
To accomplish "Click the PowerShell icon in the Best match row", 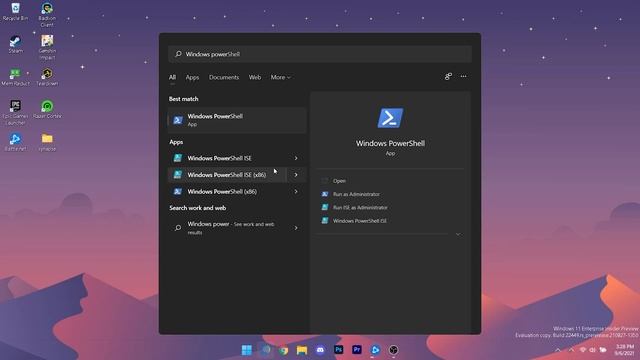I will tap(178, 120).
